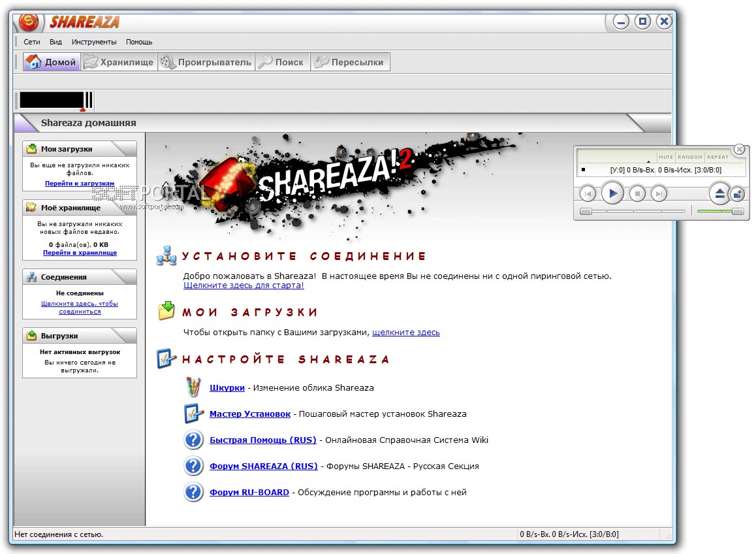This screenshot has height=554, width=756.
Task: Click the green volume slider in player
Action: (720, 212)
